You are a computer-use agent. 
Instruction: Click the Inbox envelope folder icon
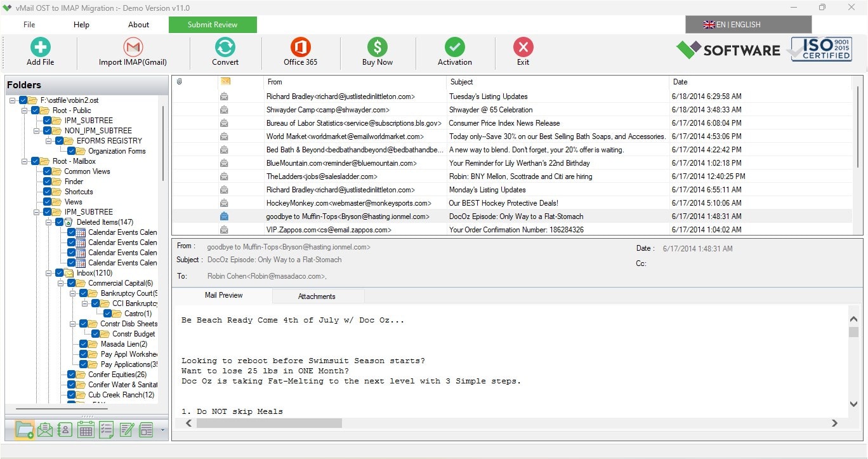(x=69, y=273)
